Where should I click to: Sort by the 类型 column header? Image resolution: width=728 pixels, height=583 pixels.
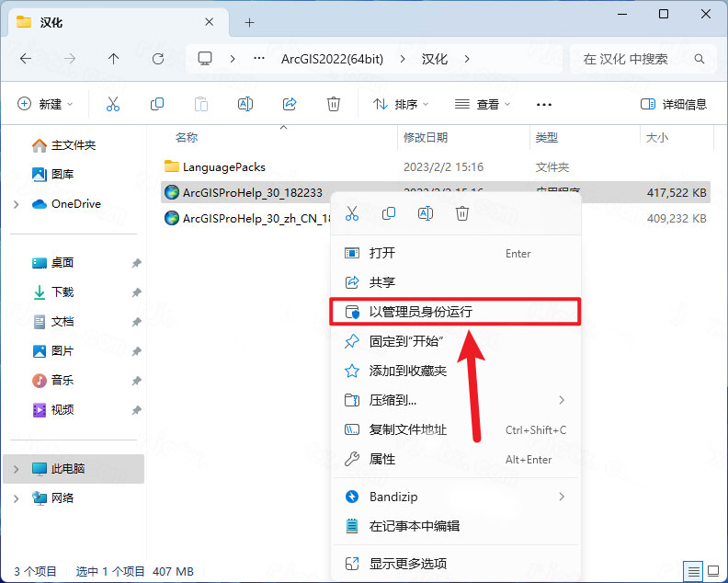547,138
